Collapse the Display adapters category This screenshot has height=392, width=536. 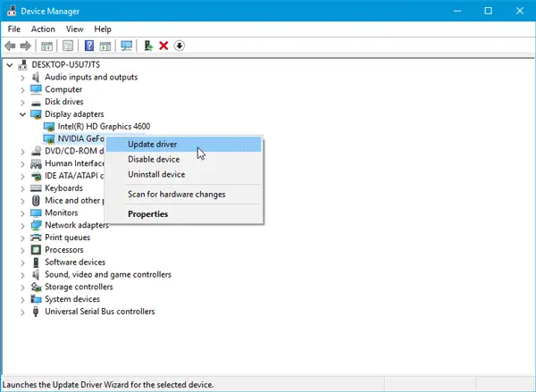coord(22,114)
